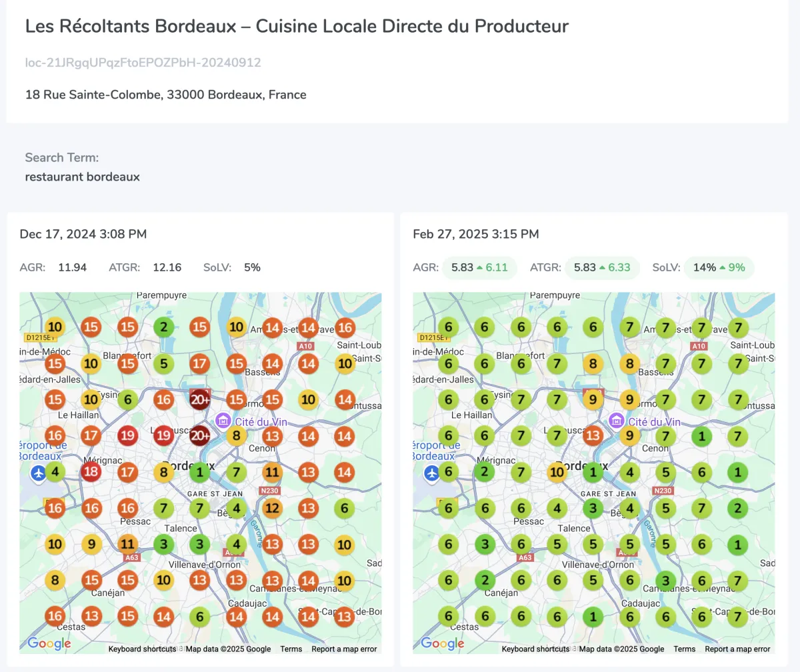800x672 pixels.
Task: Click the Les Récoltants Bordeaux title
Action: (297, 27)
